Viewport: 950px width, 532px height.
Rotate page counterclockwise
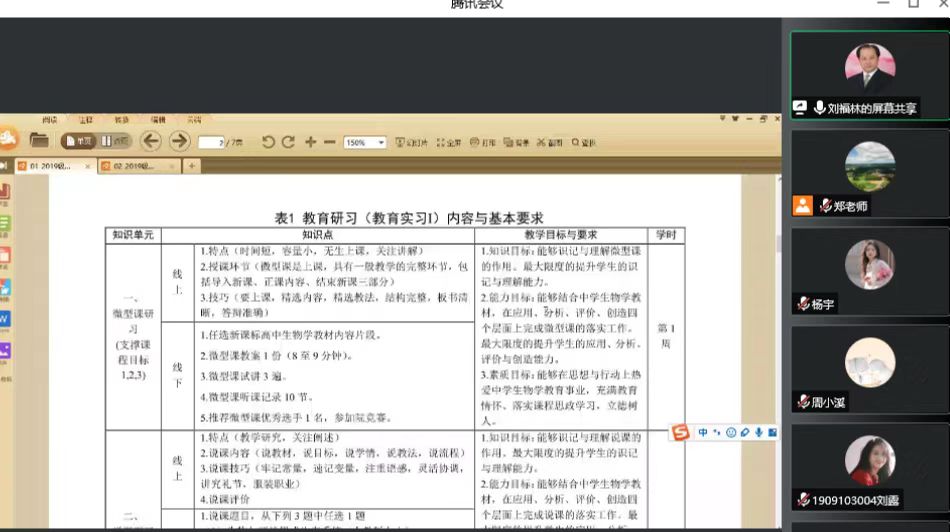[x=268, y=142]
